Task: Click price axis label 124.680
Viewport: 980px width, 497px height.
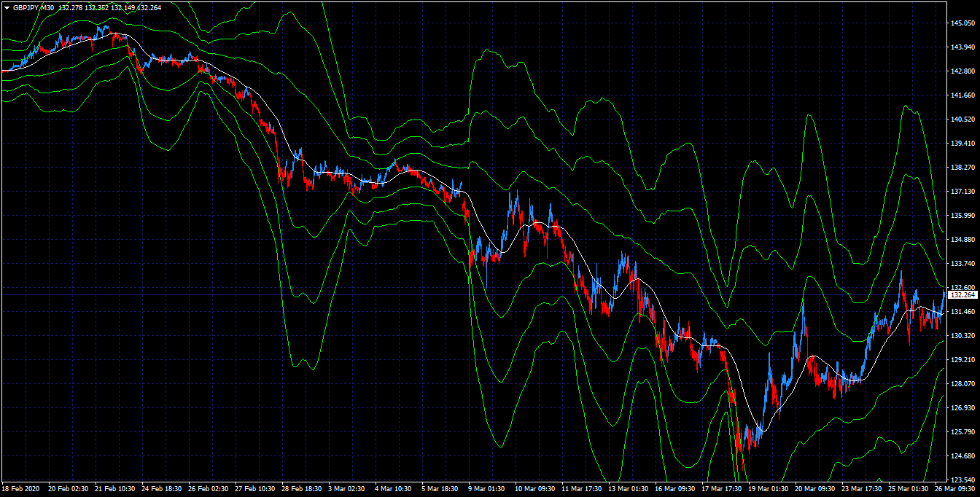Action: tap(963, 456)
